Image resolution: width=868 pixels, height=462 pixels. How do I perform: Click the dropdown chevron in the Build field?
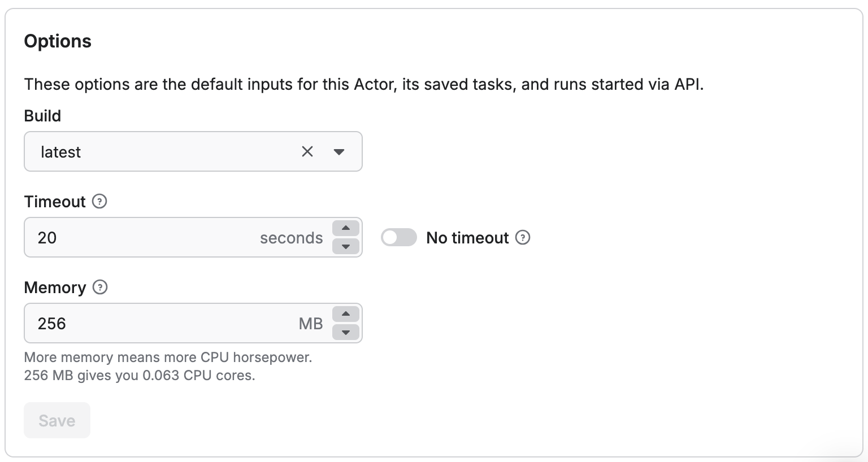(339, 151)
